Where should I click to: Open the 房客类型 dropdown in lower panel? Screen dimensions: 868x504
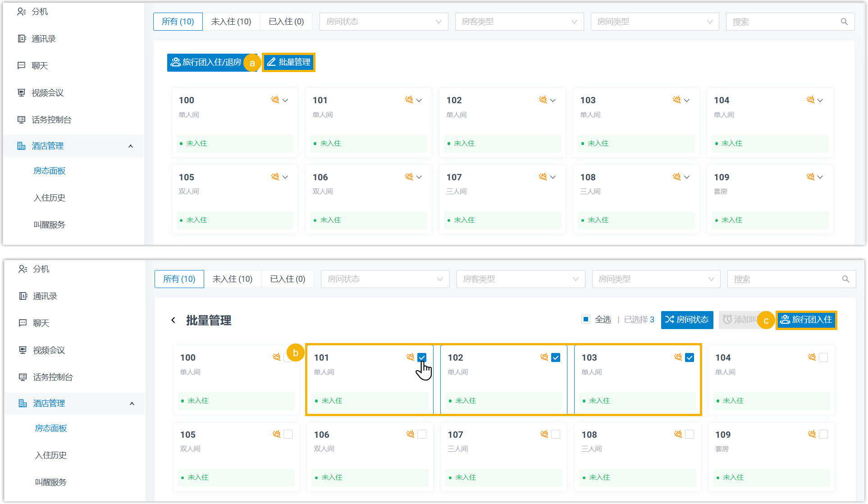(521, 279)
